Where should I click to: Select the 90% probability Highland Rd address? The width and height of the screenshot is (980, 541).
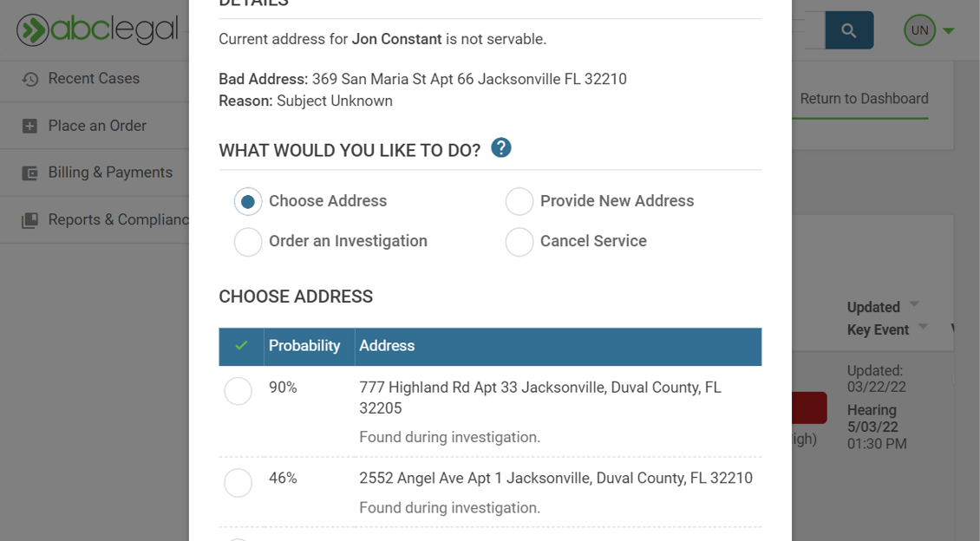[x=238, y=391]
